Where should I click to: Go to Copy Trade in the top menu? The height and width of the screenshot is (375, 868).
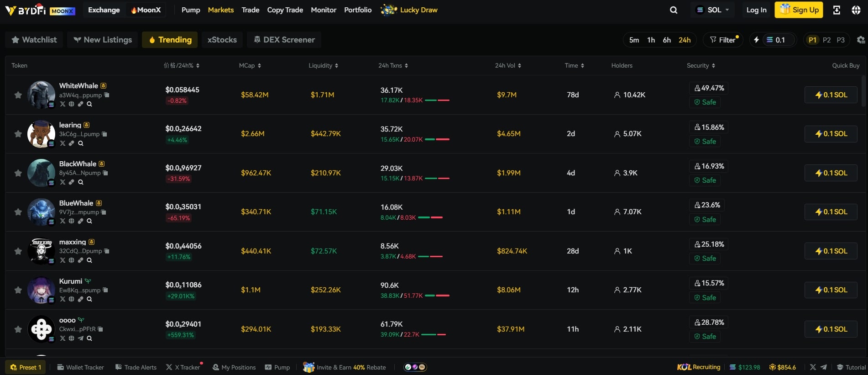(285, 10)
